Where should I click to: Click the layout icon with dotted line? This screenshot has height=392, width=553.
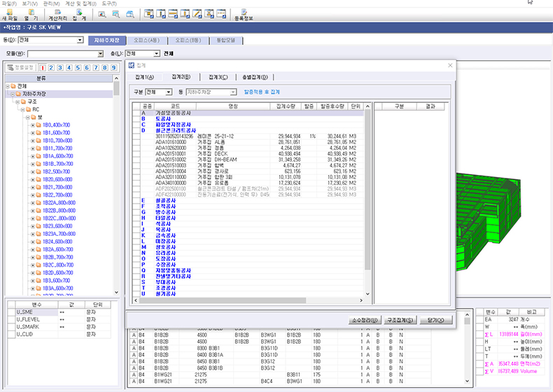pos(221,14)
